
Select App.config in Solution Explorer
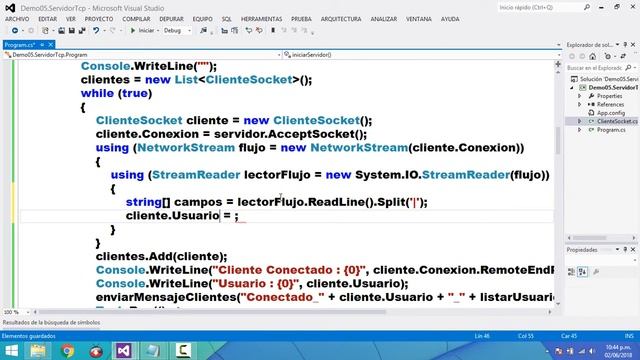[x=611, y=113]
